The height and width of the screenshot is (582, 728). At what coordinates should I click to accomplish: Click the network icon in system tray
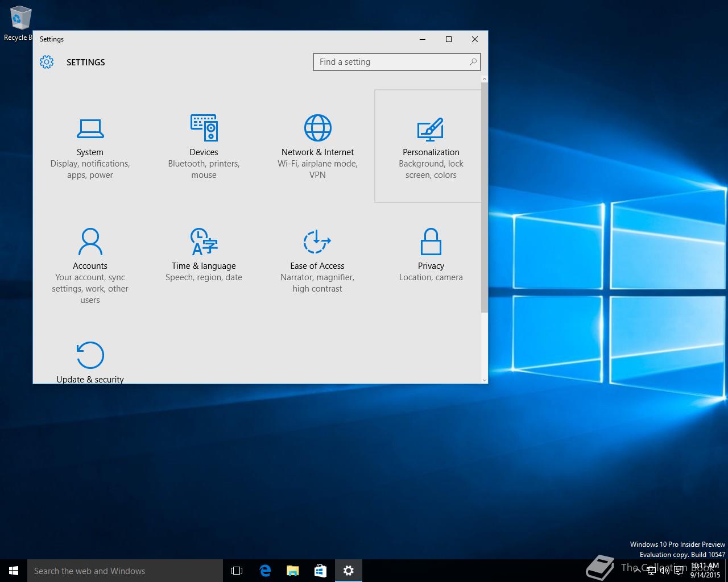tap(651, 571)
